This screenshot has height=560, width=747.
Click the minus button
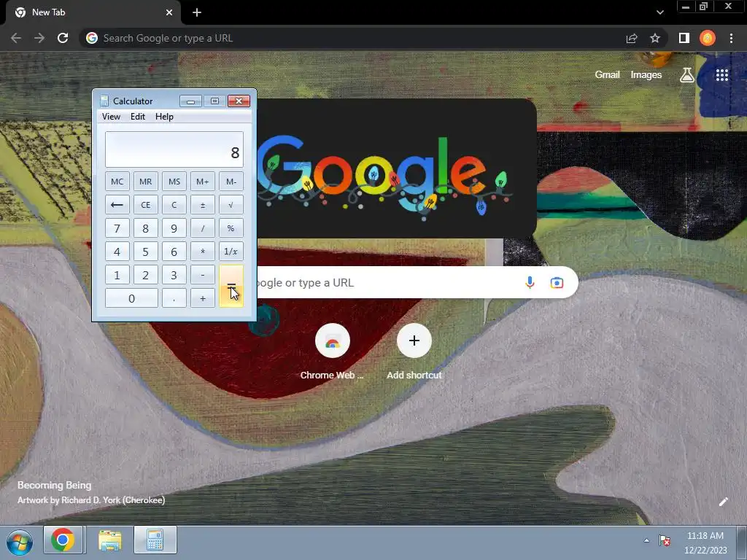[x=203, y=275]
